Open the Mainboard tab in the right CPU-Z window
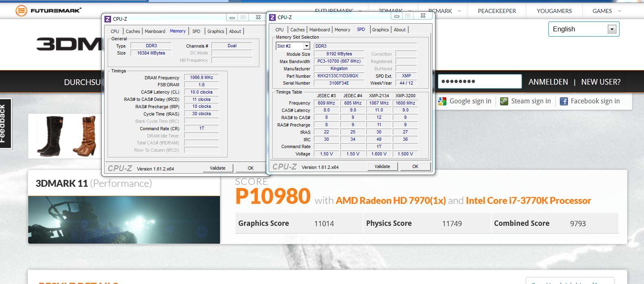This screenshot has width=644, height=284. pos(320,30)
